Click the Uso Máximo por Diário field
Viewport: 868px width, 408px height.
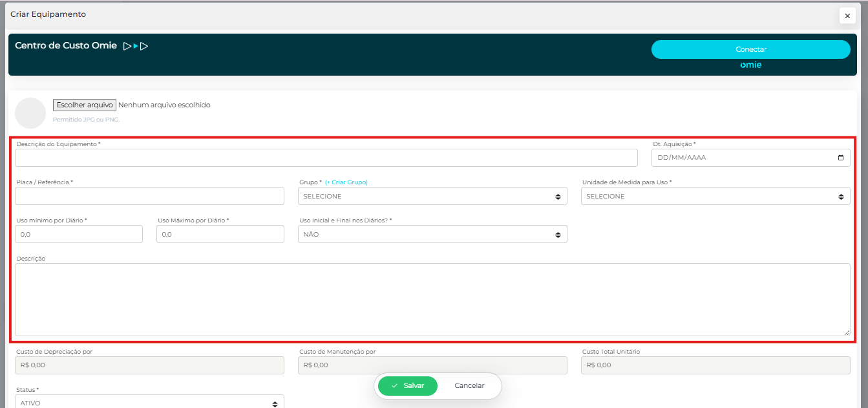pyautogui.click(x=220, y=234)
